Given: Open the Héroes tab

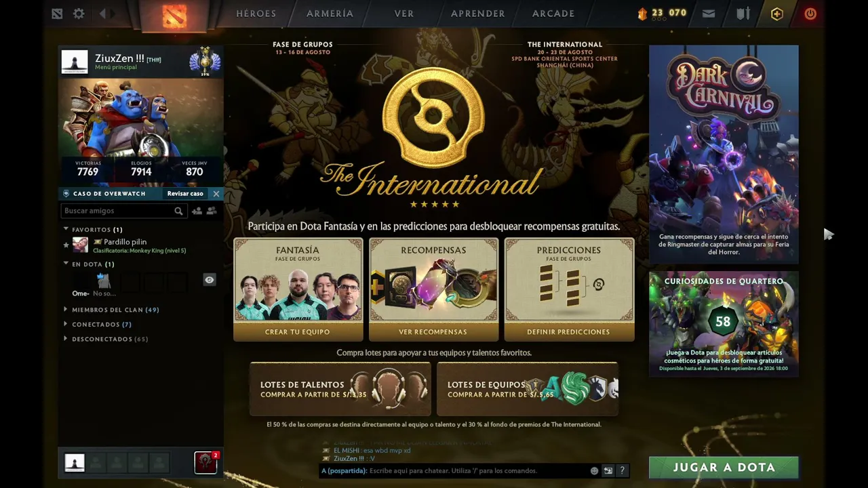Looking at the screenshot, I should pos(256,14).
